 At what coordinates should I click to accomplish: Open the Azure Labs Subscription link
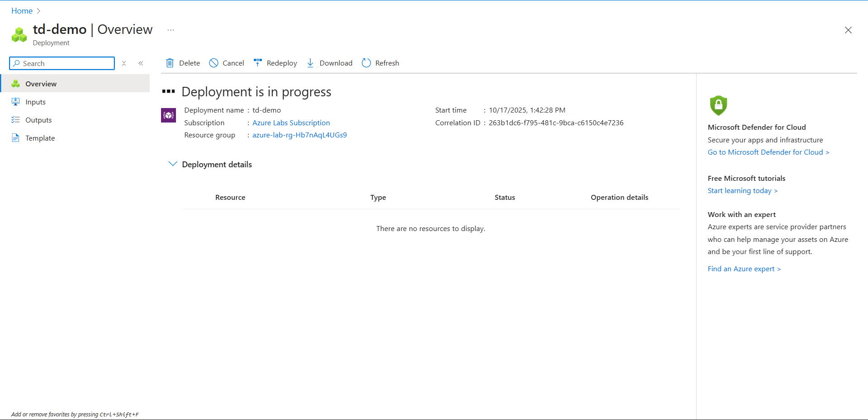tap(291, 123)
